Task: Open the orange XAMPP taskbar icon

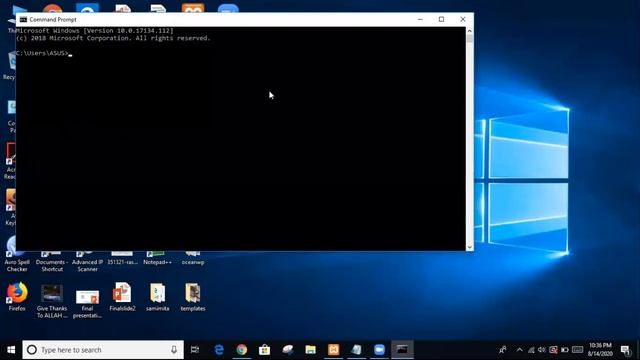Action: (x=333, y=350)
